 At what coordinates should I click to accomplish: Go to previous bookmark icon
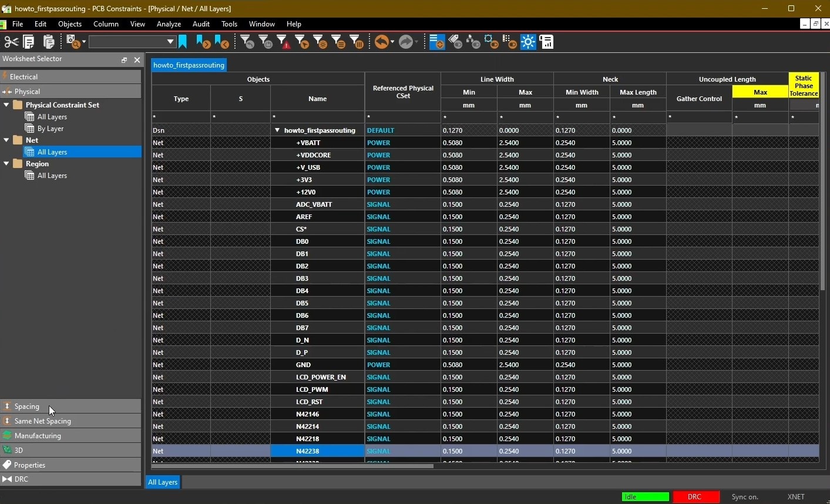coord(221,42)
